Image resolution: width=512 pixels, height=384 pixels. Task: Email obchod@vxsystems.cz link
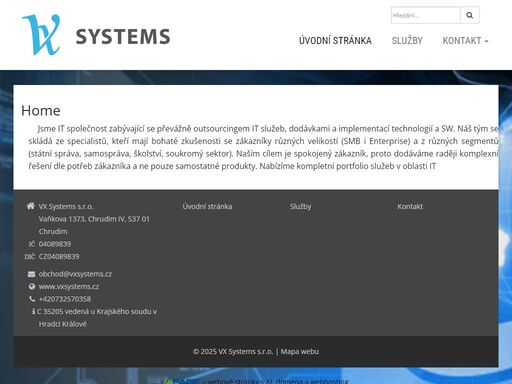(x=75, y=274)
